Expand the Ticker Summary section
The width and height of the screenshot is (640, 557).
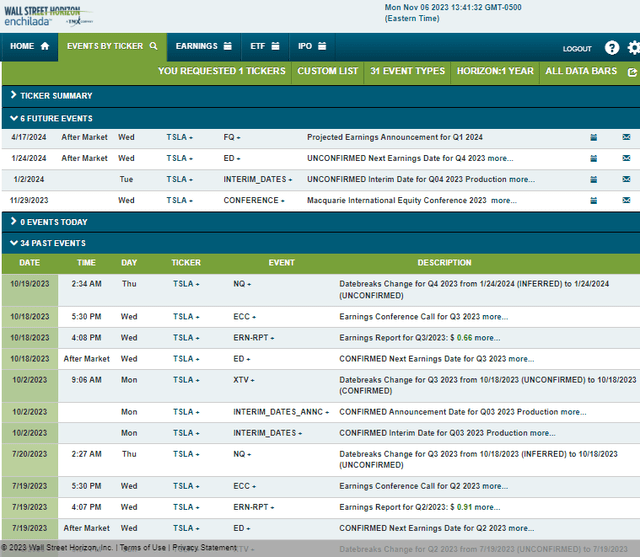tap(51, 96)
